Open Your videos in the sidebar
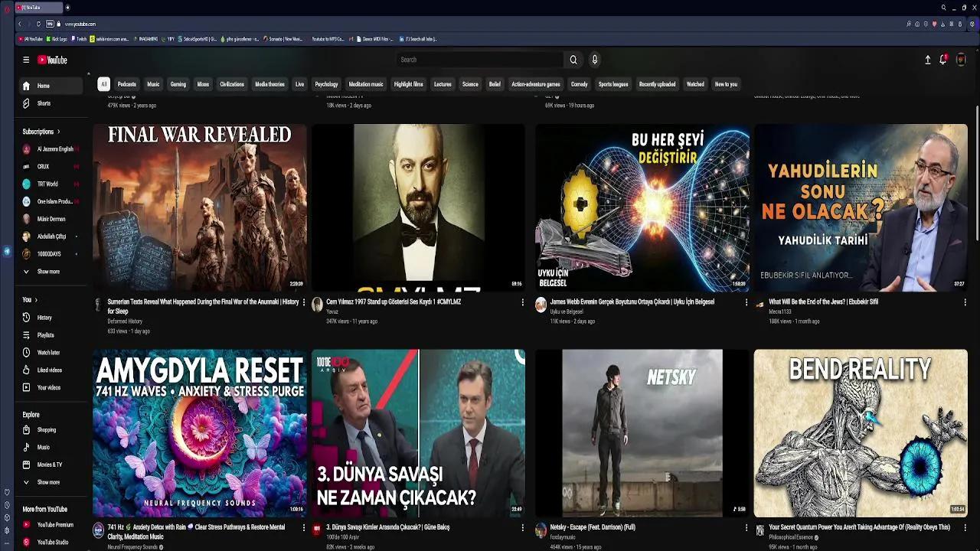980x551 pixels. [51, 388]
